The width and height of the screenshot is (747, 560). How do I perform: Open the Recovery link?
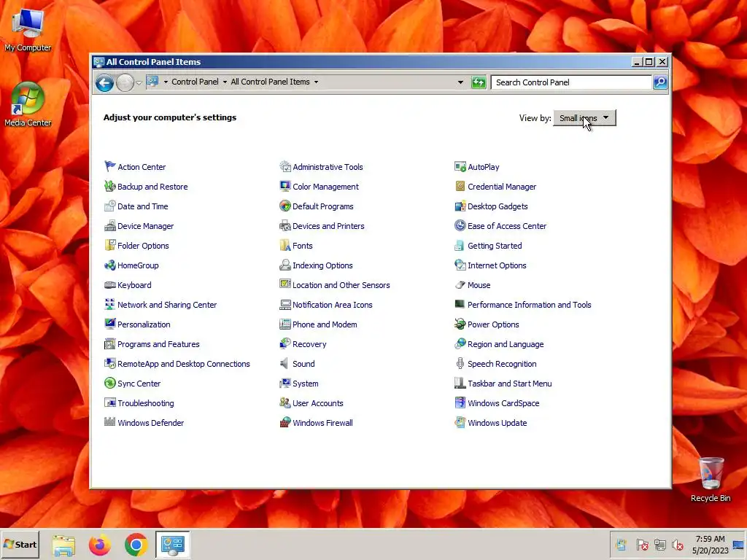pos(309,344)
